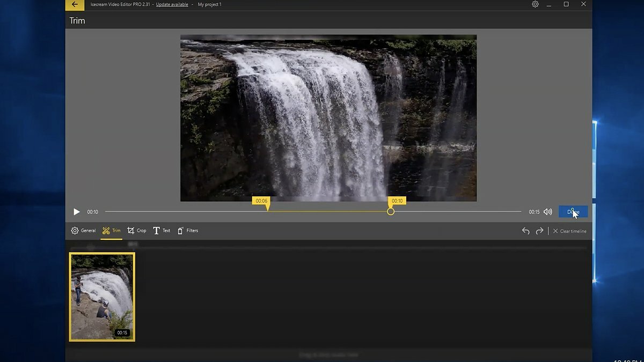Open the General settings tab

pos(83,231)
